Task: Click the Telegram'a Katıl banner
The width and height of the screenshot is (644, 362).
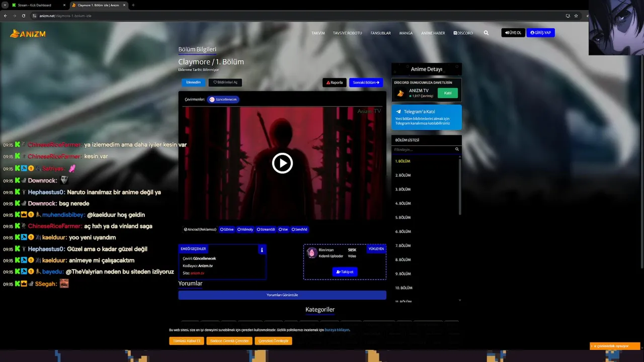Action: (426, 118)
